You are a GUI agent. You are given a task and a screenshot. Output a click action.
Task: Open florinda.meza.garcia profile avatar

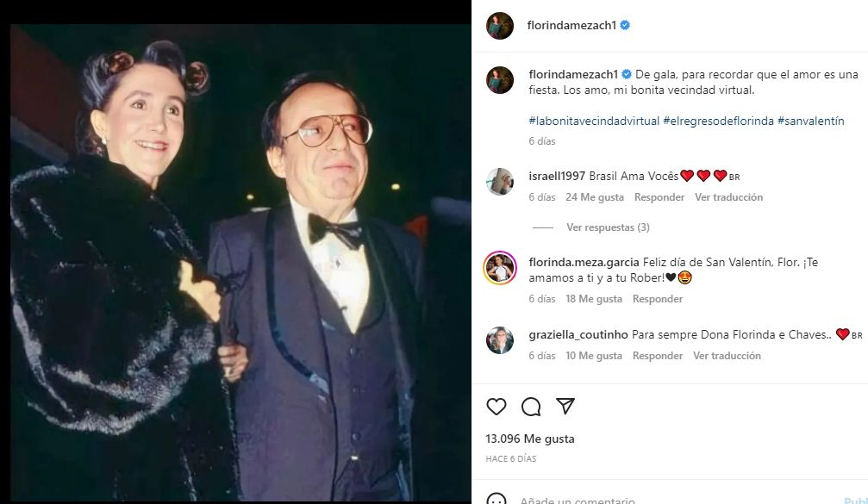pyautogui.click(x=500, y=268)
